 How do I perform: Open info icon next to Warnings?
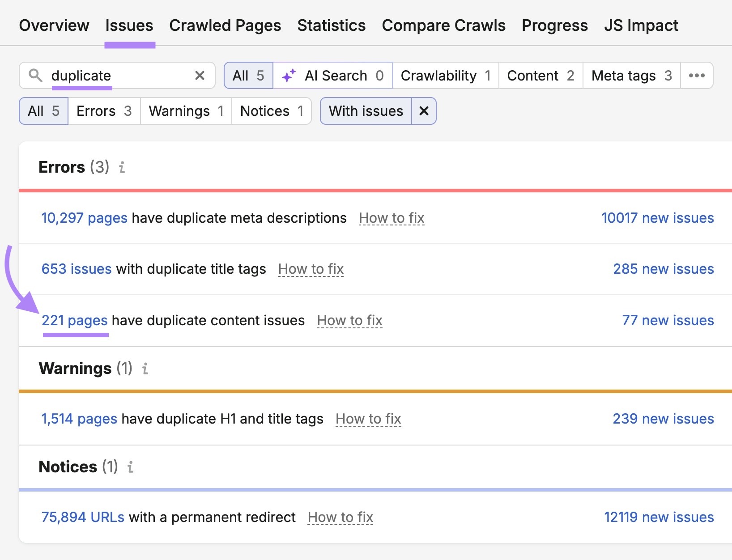(x=145, y=369)
